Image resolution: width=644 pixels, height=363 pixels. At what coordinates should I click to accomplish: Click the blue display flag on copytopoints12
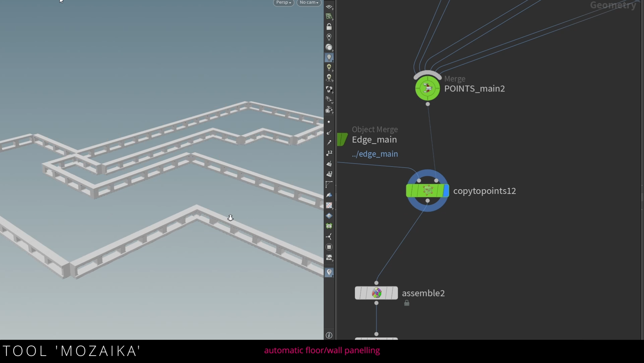[x=446, y=191]
